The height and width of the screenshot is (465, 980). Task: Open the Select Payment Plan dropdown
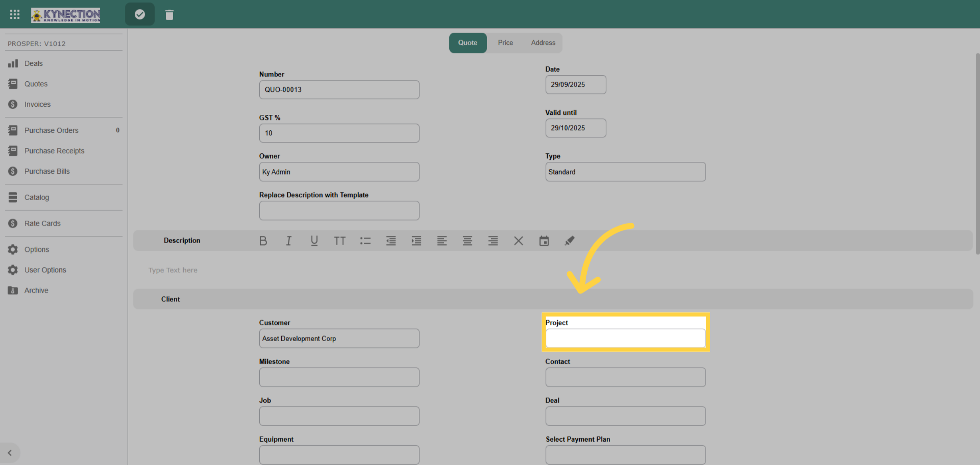point(625,454)
